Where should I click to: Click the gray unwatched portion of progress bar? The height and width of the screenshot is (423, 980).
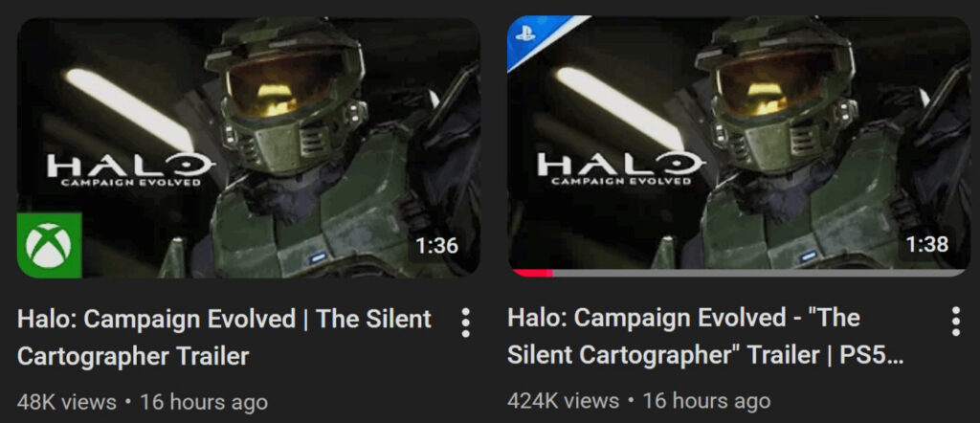(759, 273)
